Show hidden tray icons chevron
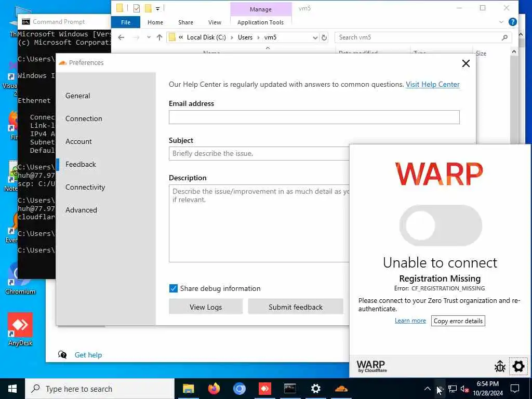Screen dimensions: 532x399 (428, 389)
